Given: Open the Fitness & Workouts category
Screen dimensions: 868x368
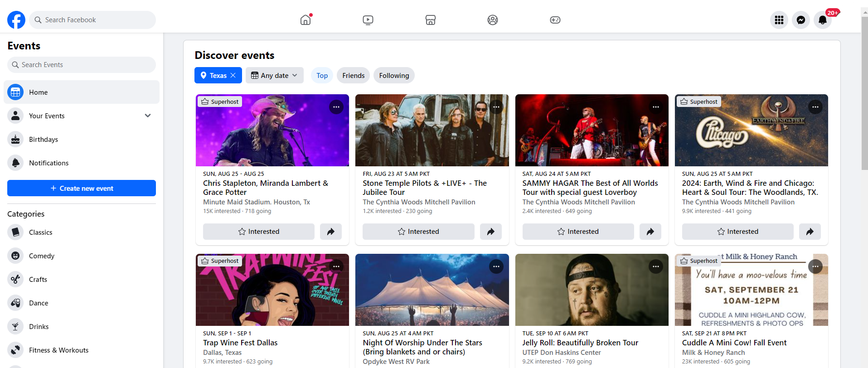Looking at the screenshot, I should pos(82,350).
